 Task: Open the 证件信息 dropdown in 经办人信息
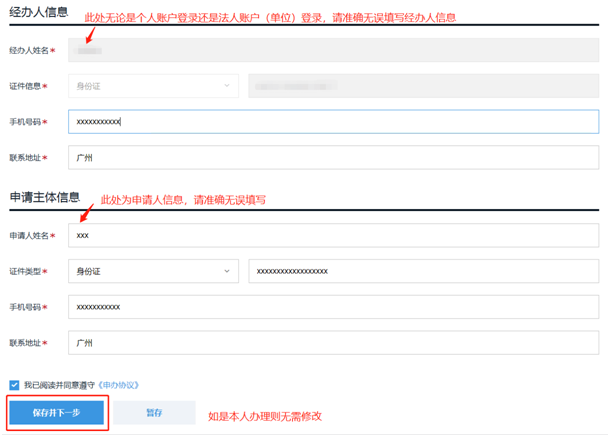click(x=153, y=86)
